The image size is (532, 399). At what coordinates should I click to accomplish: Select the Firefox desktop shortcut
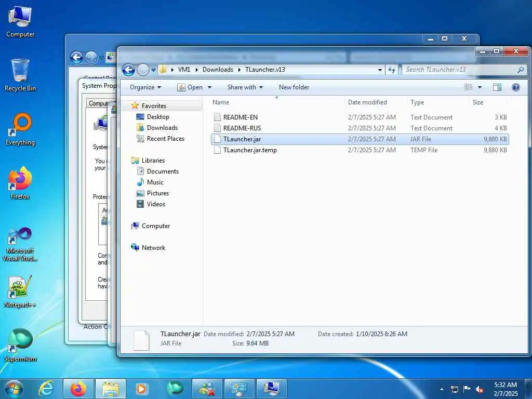(x=20, y=183)
